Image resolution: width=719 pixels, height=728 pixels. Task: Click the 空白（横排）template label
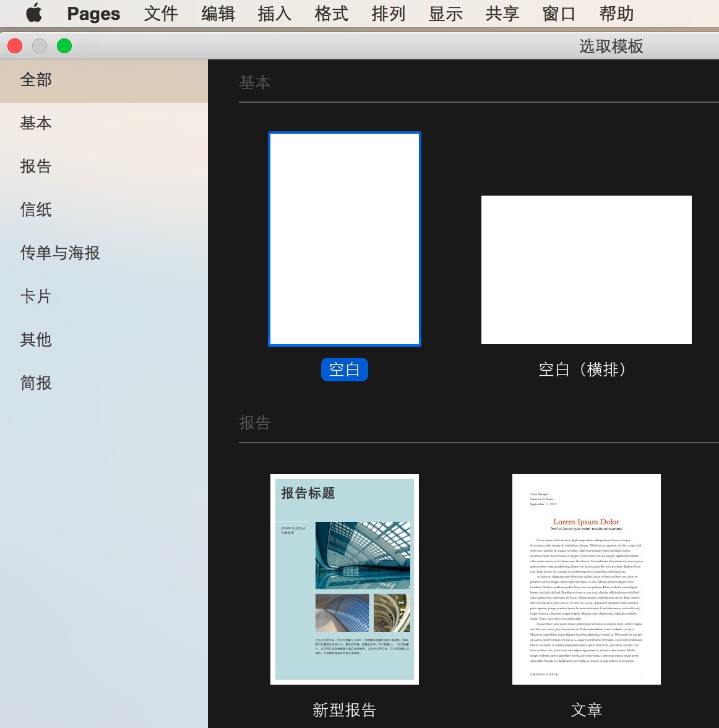[582, 370]
